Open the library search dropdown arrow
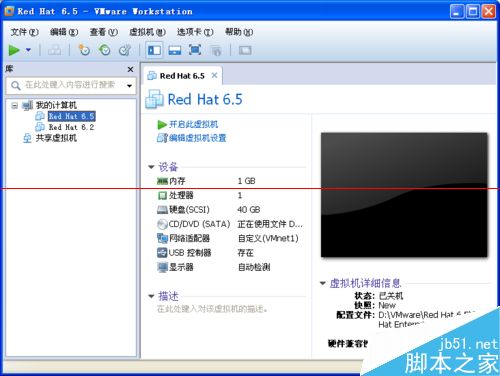Image resolution: width=500 pixels, height=376 pixels. [x=129, y=86]
